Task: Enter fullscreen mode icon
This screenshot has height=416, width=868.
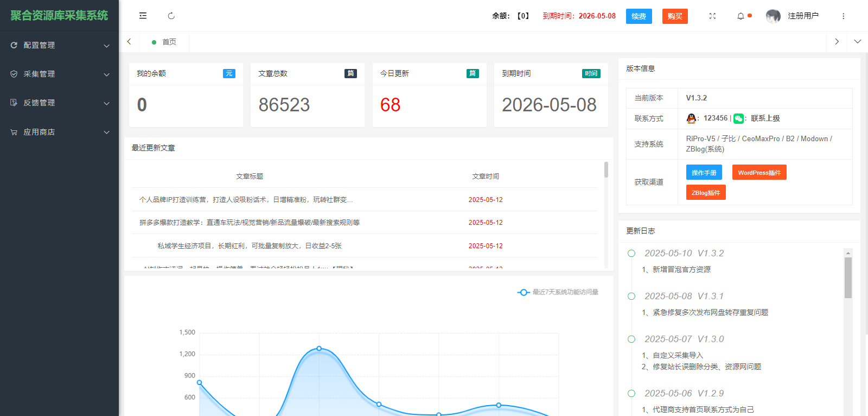Action: click(712, 16)
